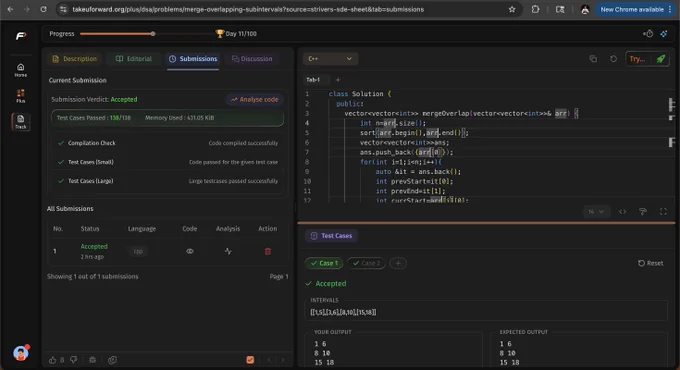Click the Test Cases (Large) row
The width and height of the screenshot is (680, 370).
pyautogui.click(x=167, y=181)
